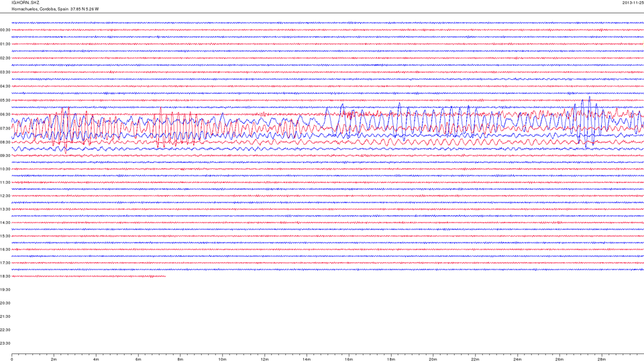The width and height of the screenshot is (644, 362).
Task: Select the 03:30 time label
Action: (5, 72)
